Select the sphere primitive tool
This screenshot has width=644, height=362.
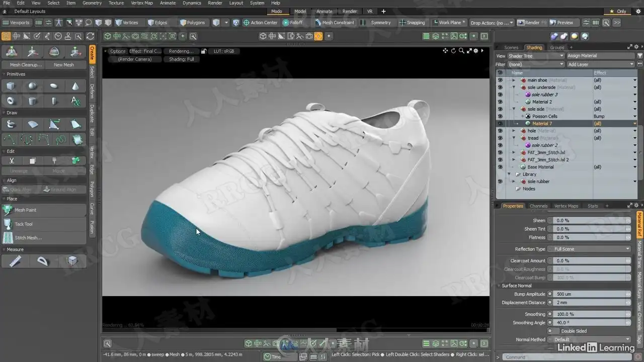(x=32, y=86)
